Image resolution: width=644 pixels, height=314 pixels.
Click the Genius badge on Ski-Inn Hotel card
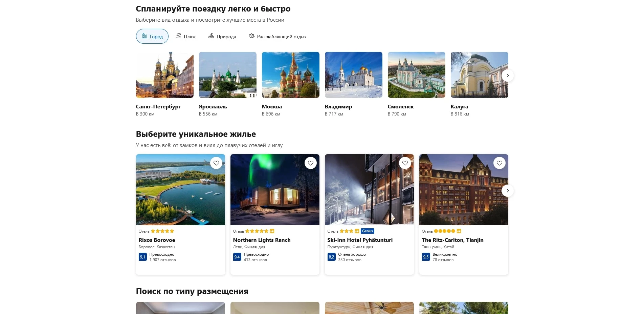coord(367,231)
